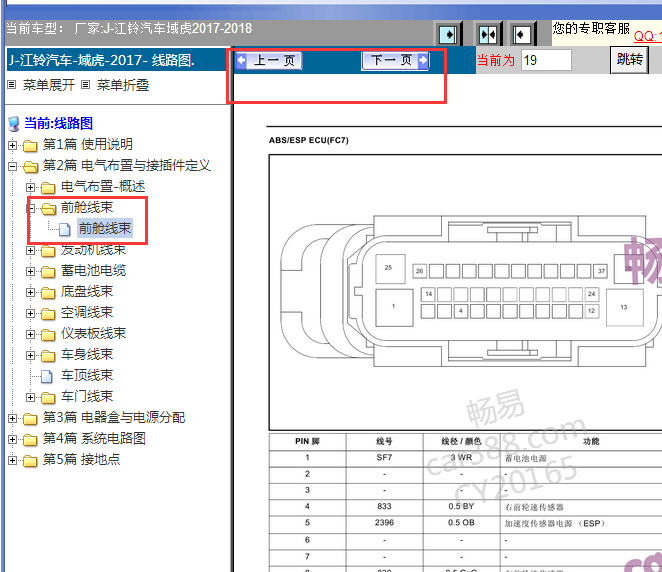Click the folder icon of 电气布置-概述

pos(48,187)
